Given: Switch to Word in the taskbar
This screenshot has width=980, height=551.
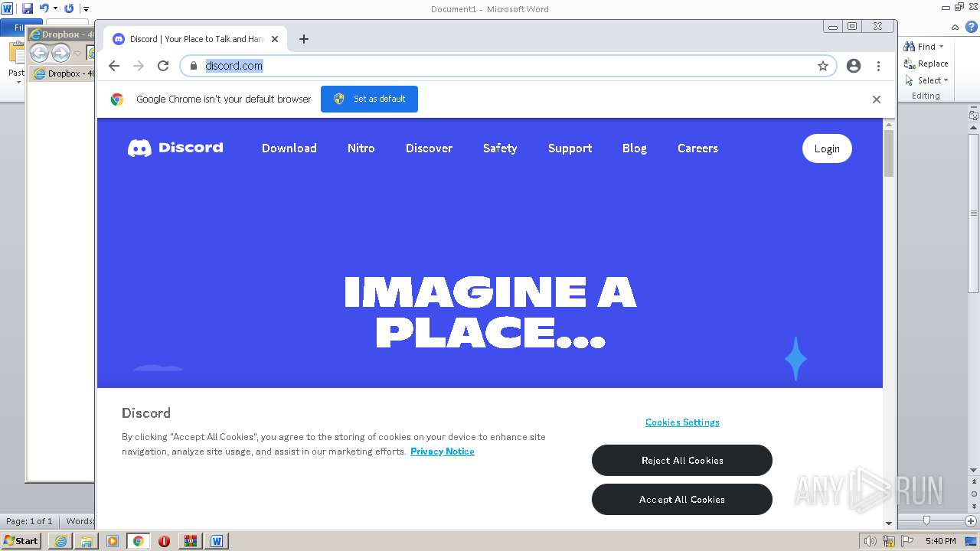Looking at the screenshot, I should (x=217, y=541).
